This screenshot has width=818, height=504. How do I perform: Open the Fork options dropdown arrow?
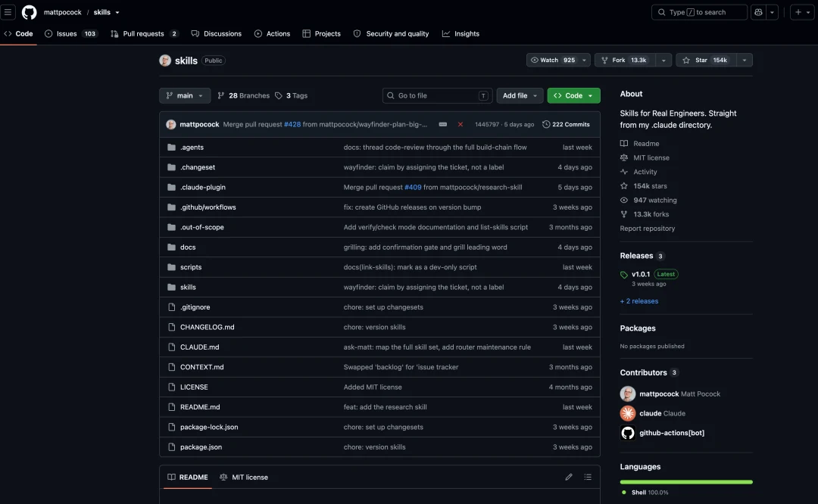[663, 60]
